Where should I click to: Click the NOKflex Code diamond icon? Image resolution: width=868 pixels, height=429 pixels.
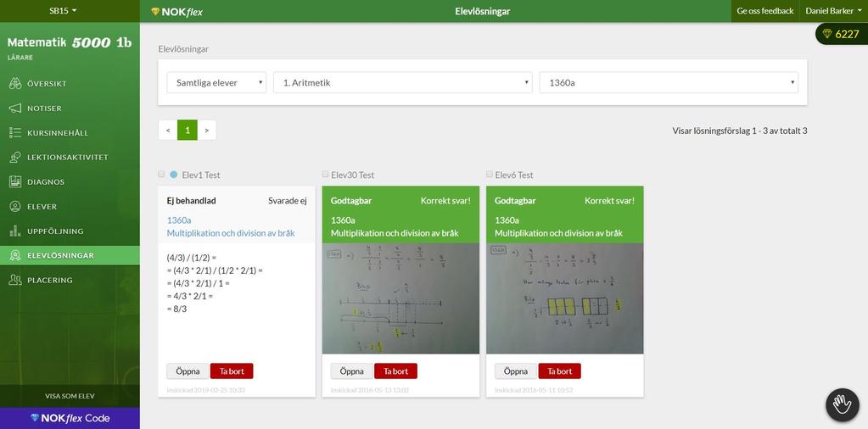click(35, 418)
